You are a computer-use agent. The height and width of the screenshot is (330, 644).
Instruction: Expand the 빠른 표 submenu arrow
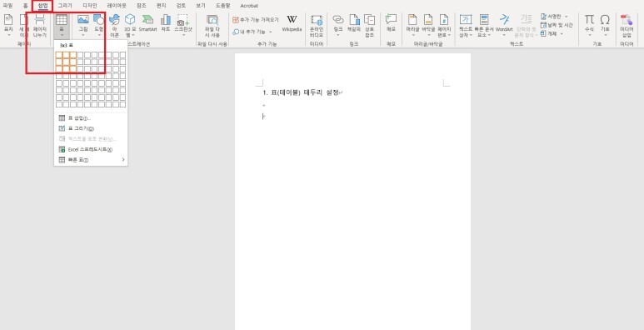122,160
